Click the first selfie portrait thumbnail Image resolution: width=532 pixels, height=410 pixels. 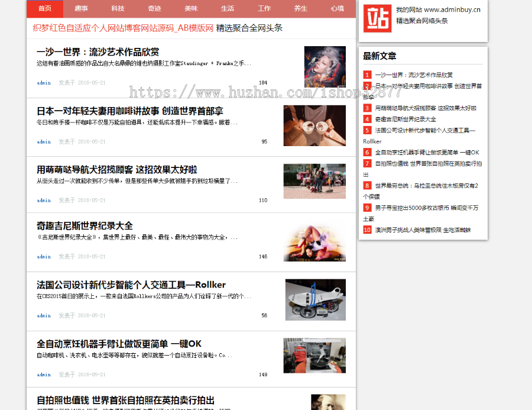click(329, 402)
